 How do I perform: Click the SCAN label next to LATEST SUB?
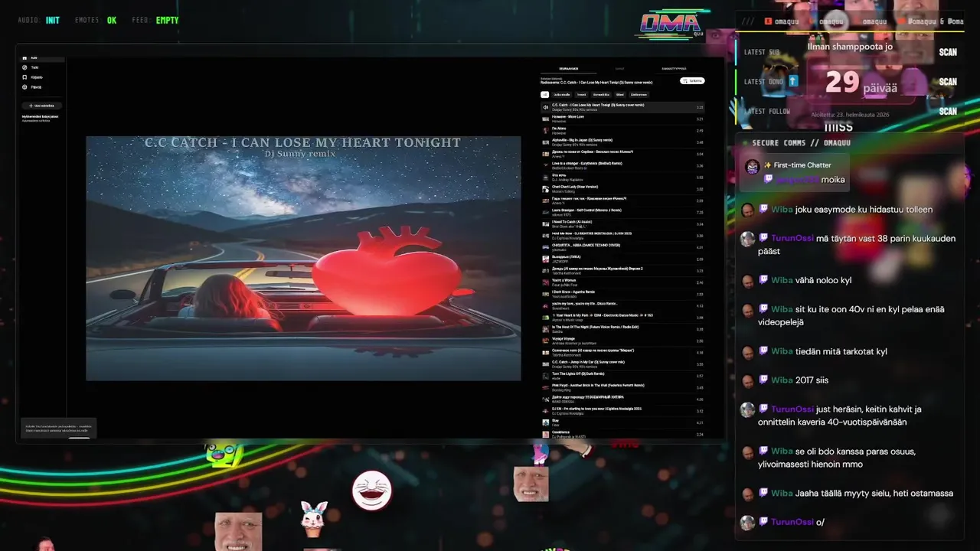[948, 52]
